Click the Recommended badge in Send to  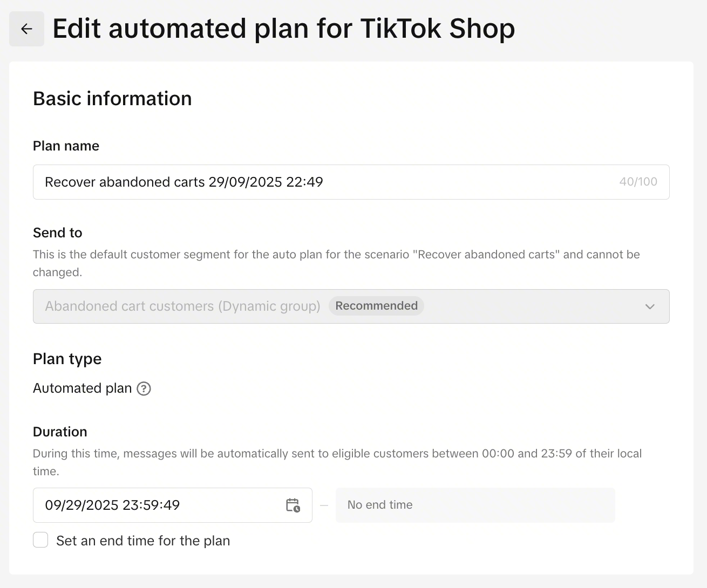coord(376,306)
